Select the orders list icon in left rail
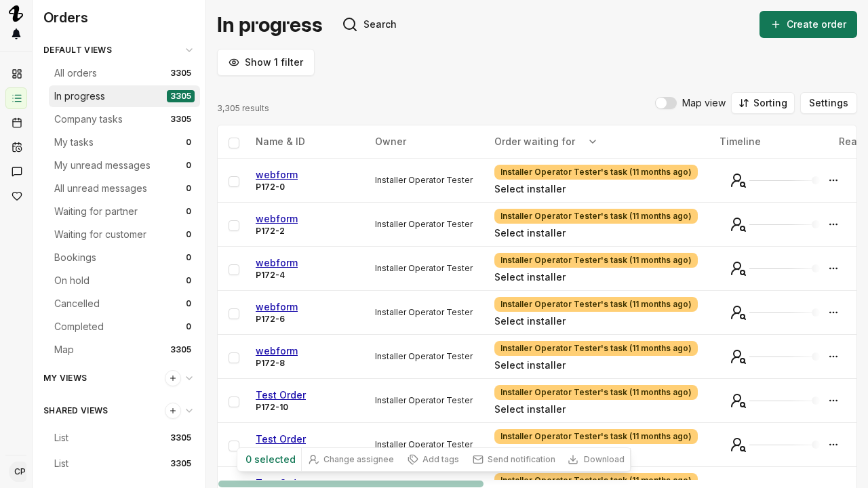The width and height of the screenshot is (868, 488). tap(17, 98)
